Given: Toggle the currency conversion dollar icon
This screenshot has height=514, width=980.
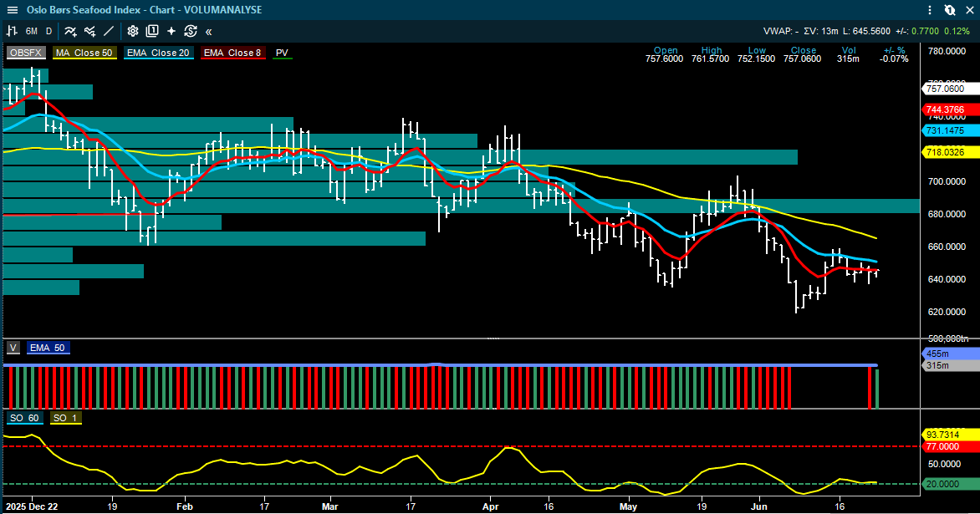Looking at the screenshot, I should point(191,31).
